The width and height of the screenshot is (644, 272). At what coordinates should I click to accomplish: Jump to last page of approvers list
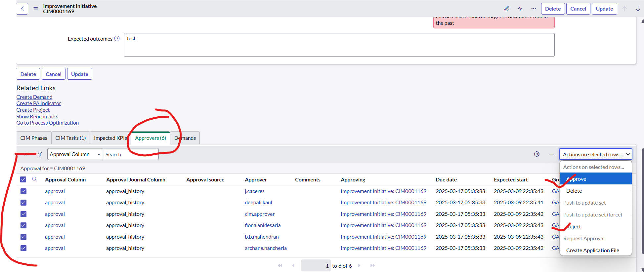pos(372,265)
